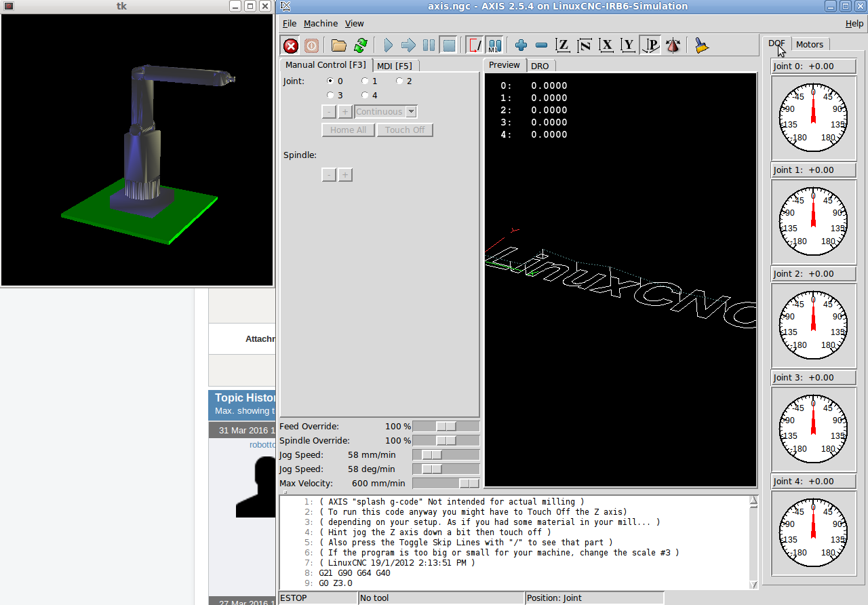Open the Machine menu
The image size is (868, 605).
[321, 23]
